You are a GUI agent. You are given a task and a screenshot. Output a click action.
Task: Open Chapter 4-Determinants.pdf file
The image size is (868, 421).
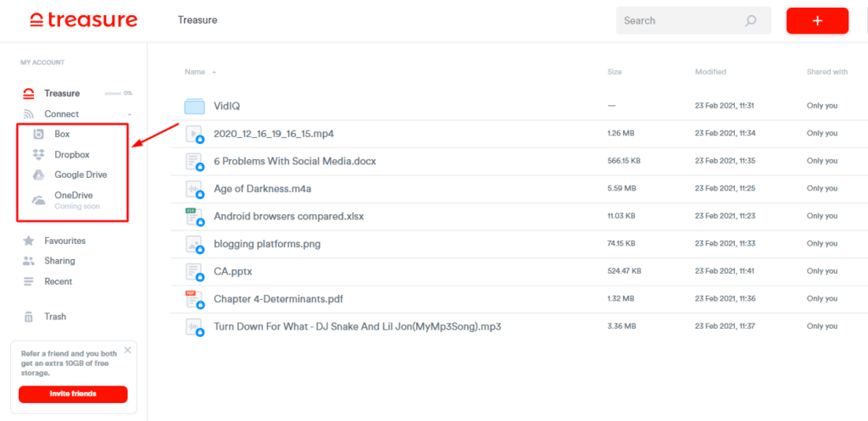click(x=278, y=299)
